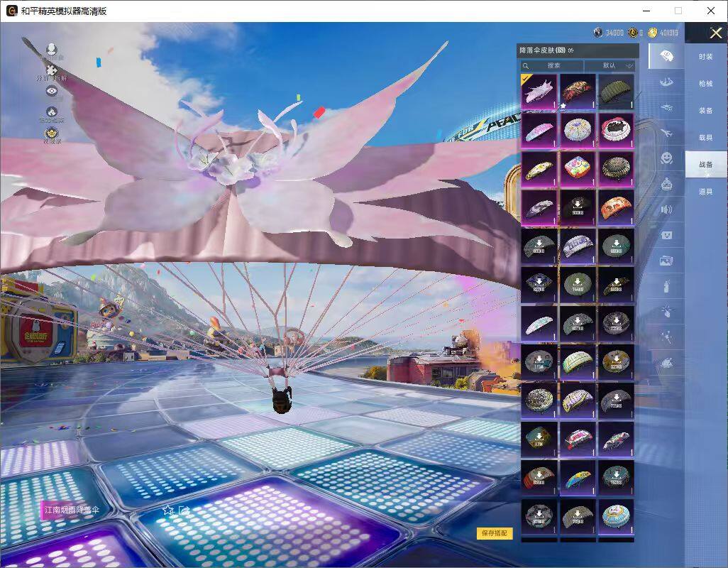Click the silver coin currency icon (34000)
This screenshot has height=568, width=728.
598,33
